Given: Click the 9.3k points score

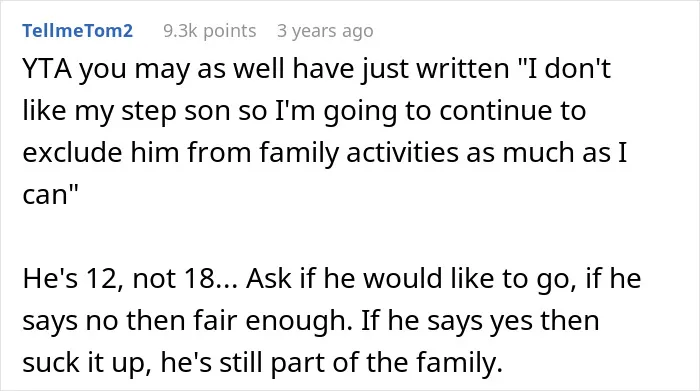Looking at the screenshot, I should click(210, 31).
